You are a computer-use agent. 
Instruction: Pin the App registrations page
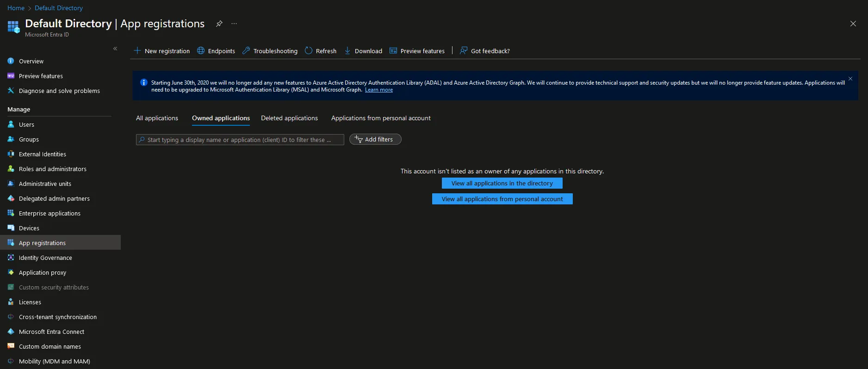pyautogui.click(x=219, y=24)
